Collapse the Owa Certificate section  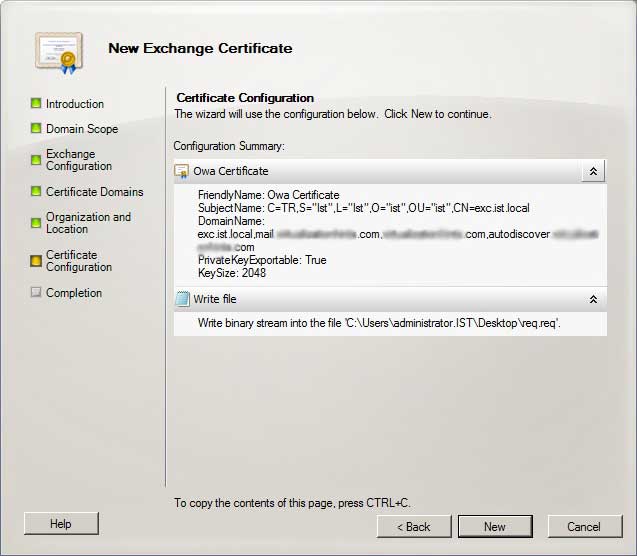(593, 171)
